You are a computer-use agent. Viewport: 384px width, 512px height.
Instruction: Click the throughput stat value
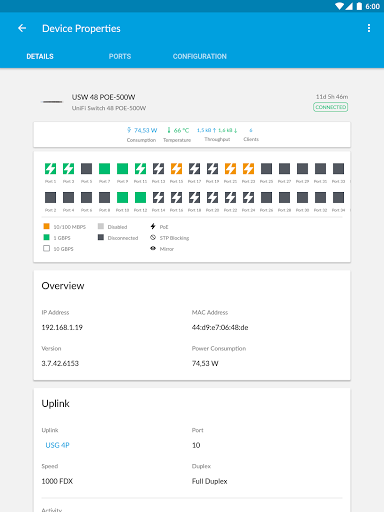tap(217, 130)
